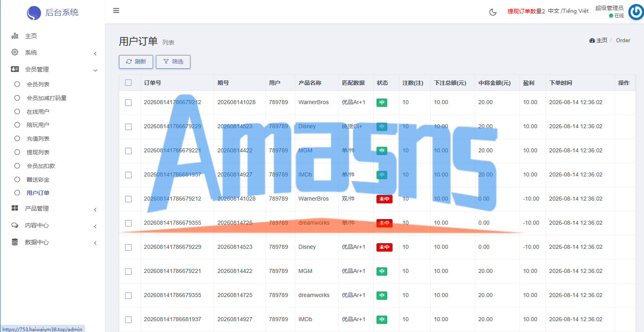
Task: Open the 提现订单数量2 notification link
Action: pos(526,11)
